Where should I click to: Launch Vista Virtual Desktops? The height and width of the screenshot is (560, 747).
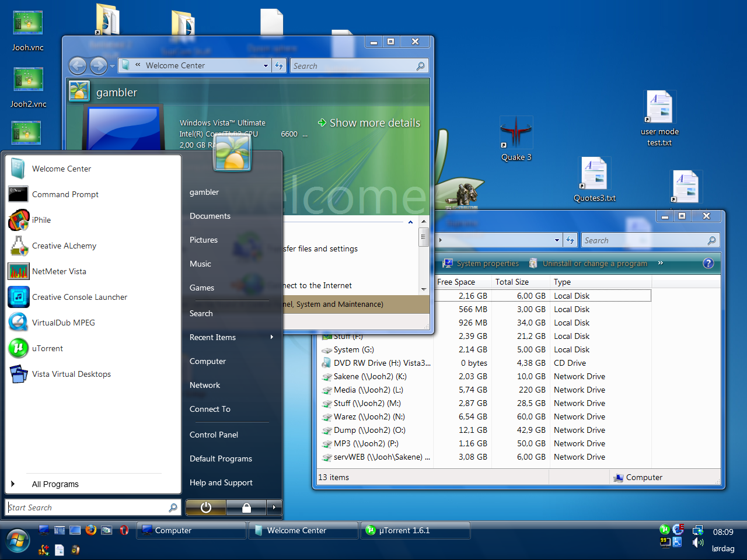point(93,374)
